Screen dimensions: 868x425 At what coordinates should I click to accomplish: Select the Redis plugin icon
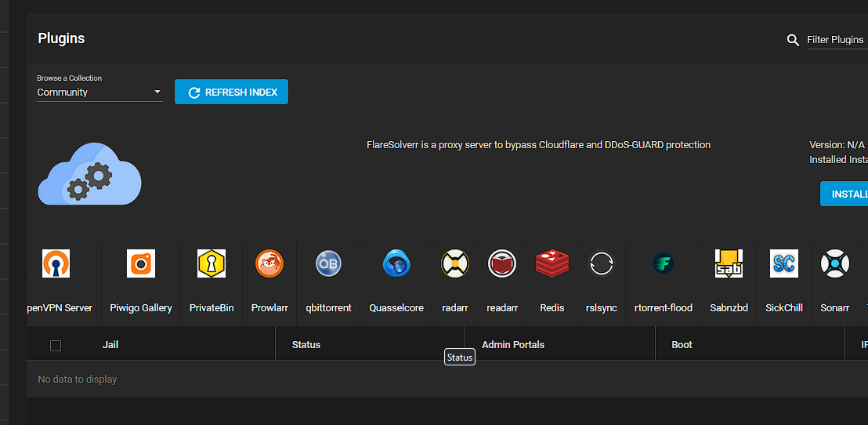pos(552,263)
